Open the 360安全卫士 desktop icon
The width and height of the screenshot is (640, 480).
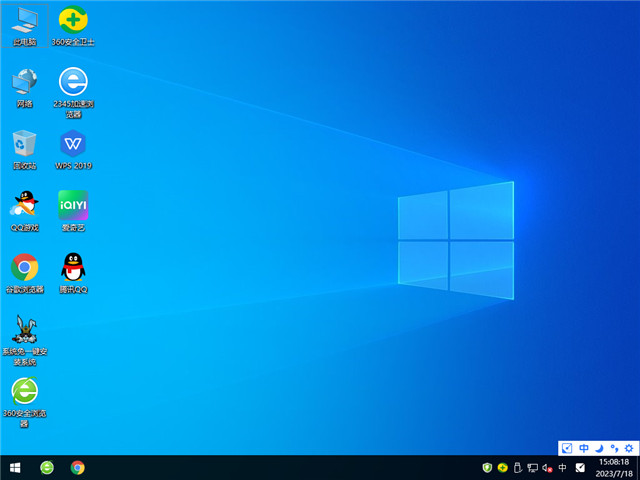[x=73, y=20]
